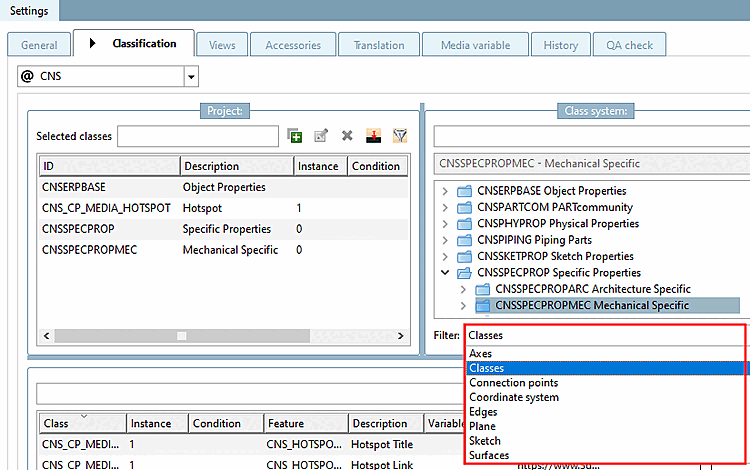Screen dimensions: 750x470
Task: Choose Classes in the Filter list
Action: tap(605, 368)
